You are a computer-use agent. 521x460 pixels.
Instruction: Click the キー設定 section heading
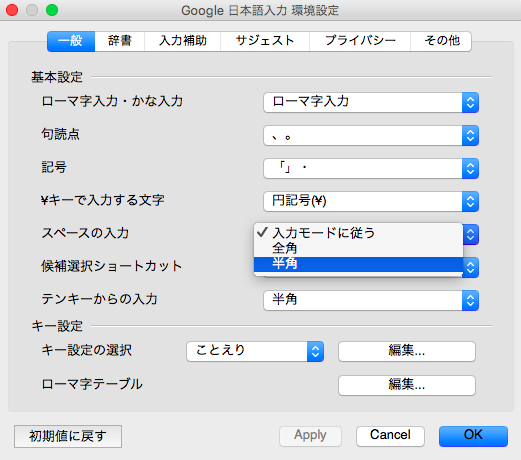coord(57,326)
